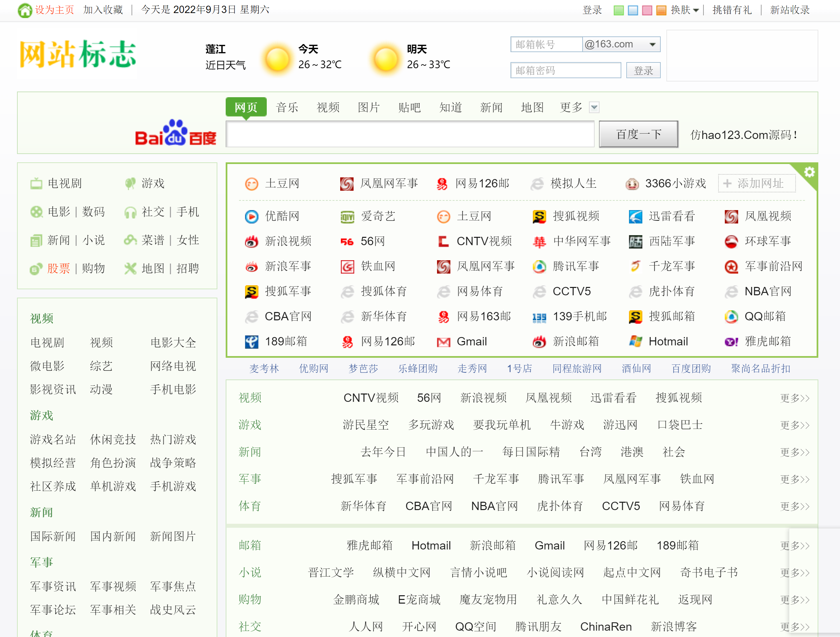Click the 网站标志 site logo
Image resolution: width=840 pixels, height=637 pixels.
78,54
